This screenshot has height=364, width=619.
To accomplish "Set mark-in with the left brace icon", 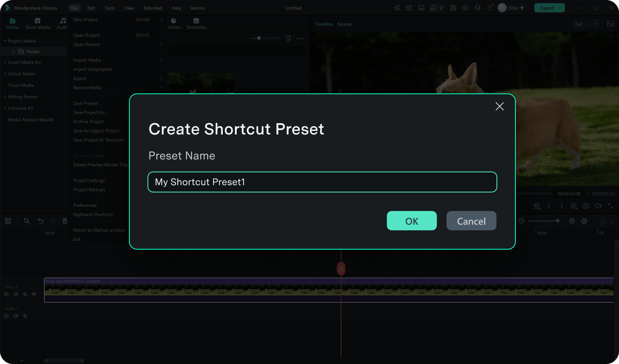I will click(549, 206).
